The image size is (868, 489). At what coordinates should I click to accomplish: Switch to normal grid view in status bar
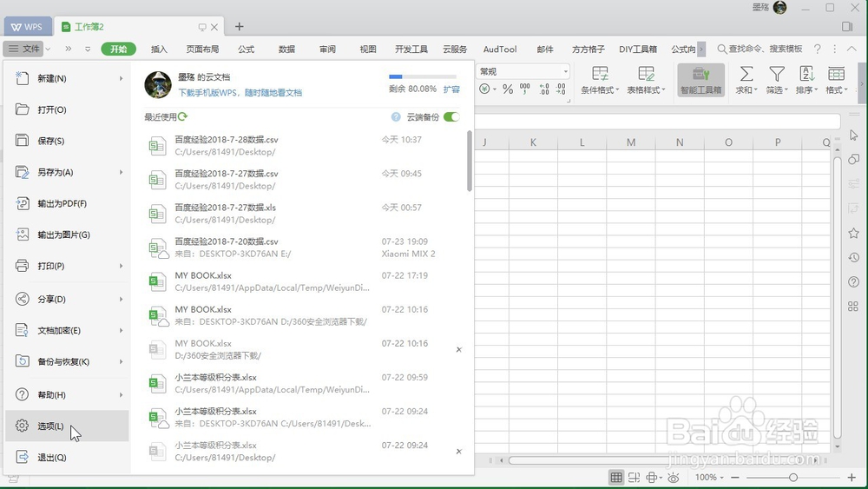coord(616,478)
